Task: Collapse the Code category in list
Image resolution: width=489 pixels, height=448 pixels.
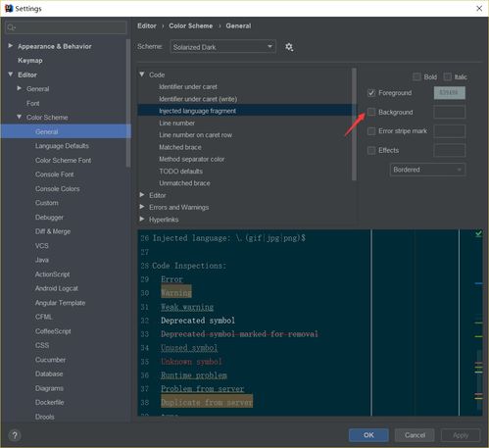Action: (142, 75)
